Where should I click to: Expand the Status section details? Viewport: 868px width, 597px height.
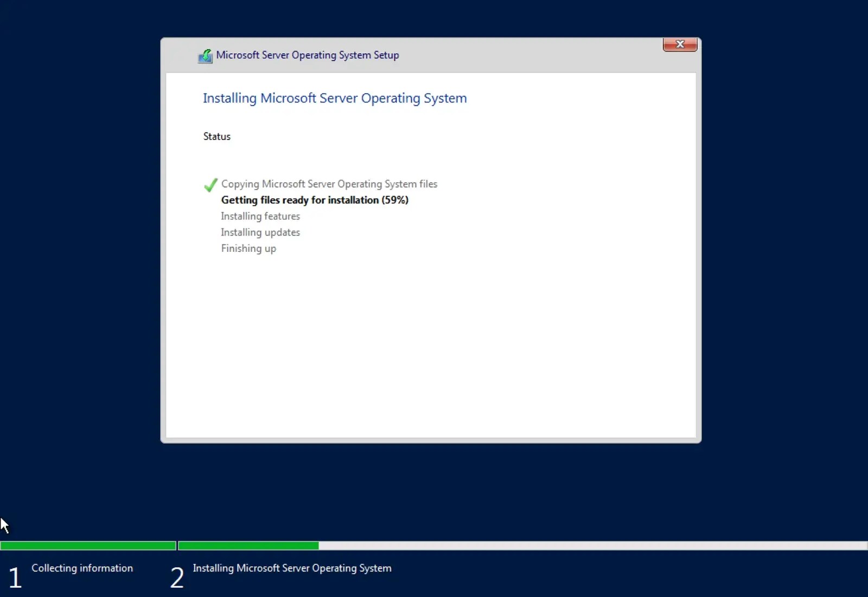216,136
